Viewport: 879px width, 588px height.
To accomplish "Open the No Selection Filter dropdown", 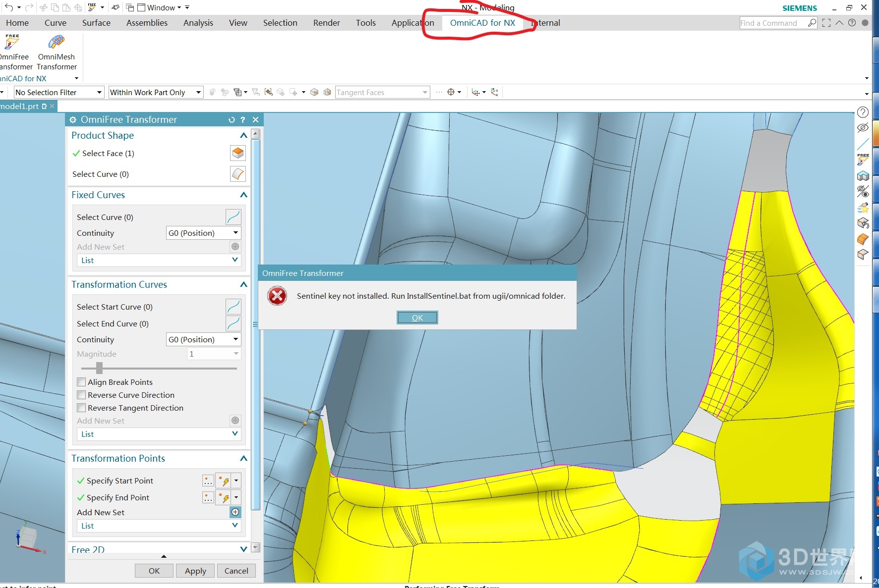I will point(59,92).
